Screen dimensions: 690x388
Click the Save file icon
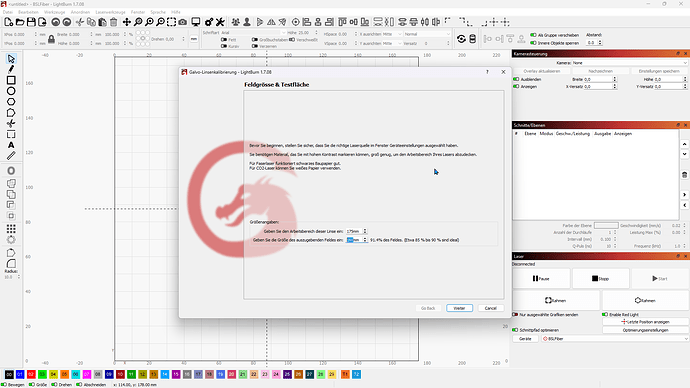coord(31,22)
